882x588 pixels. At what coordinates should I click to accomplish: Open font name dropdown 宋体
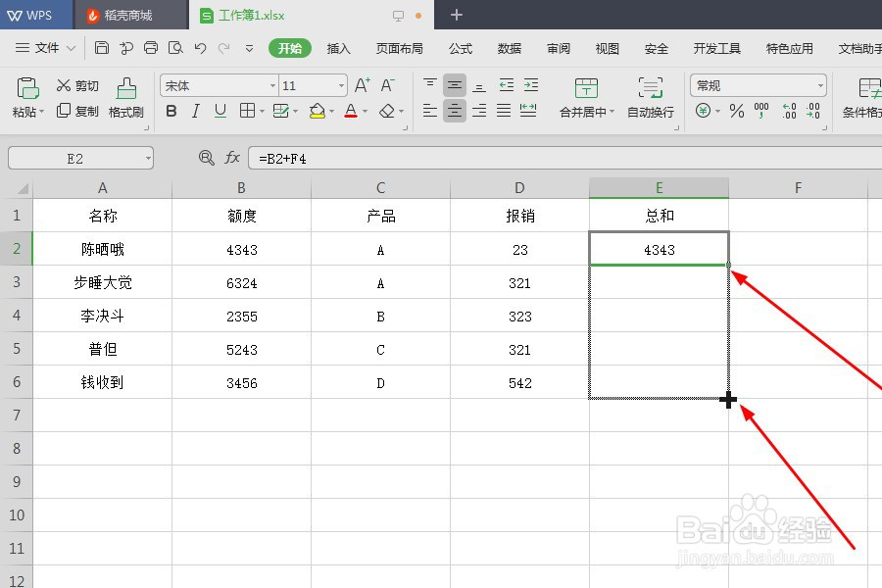[272, 85]
